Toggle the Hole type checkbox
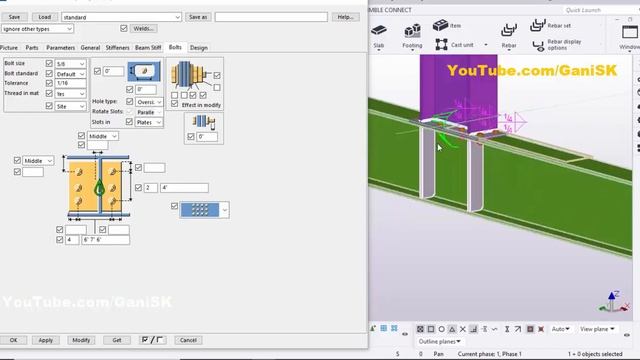 click(x=129, y=101)
